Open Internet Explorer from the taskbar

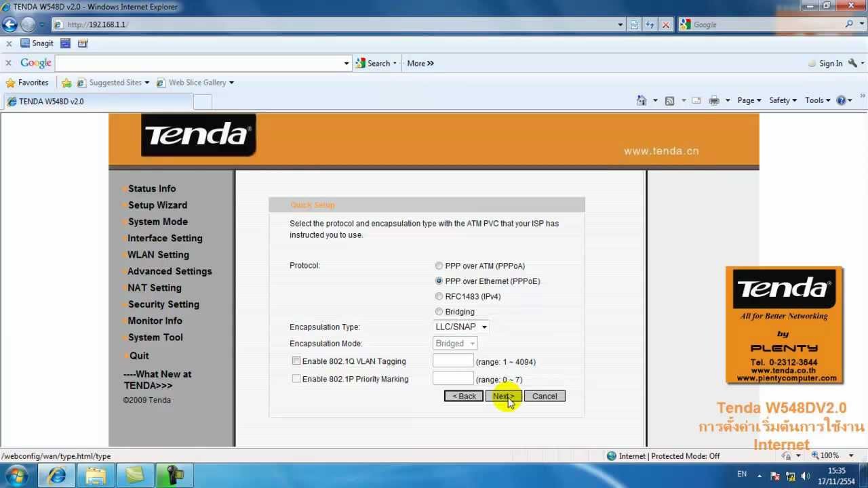pos(57,475)
